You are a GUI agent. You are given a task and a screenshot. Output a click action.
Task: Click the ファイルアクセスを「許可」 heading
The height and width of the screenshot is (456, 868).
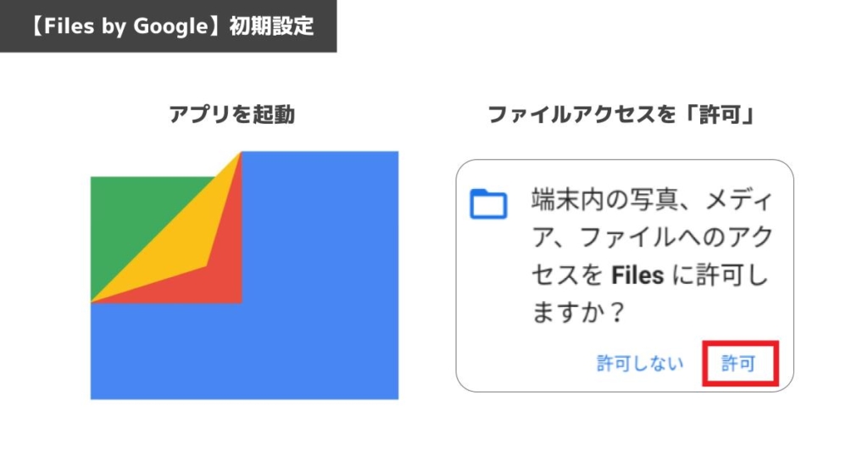622,114
